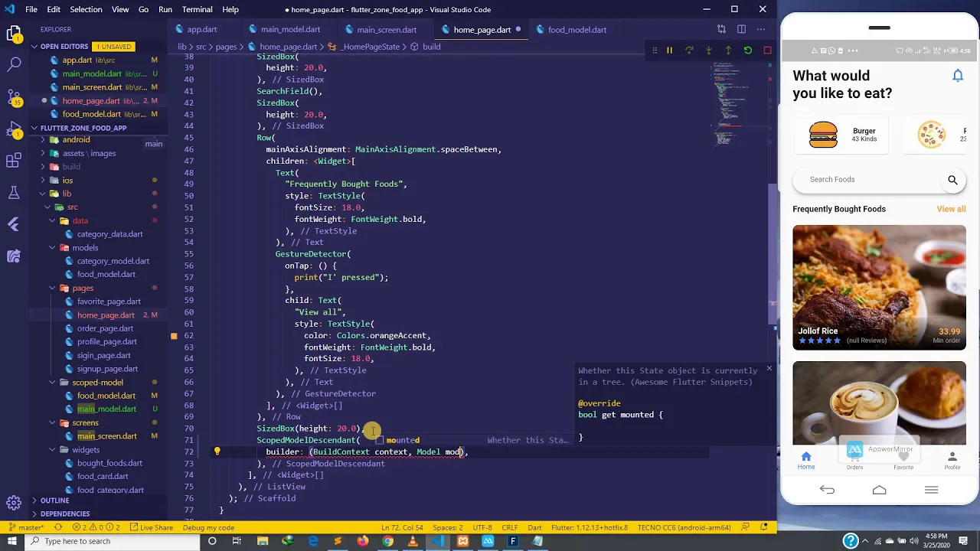The height and width of the screenshot is (551, 980).
Task: Collapse the scoped-model folder
Action: [53, 383]
